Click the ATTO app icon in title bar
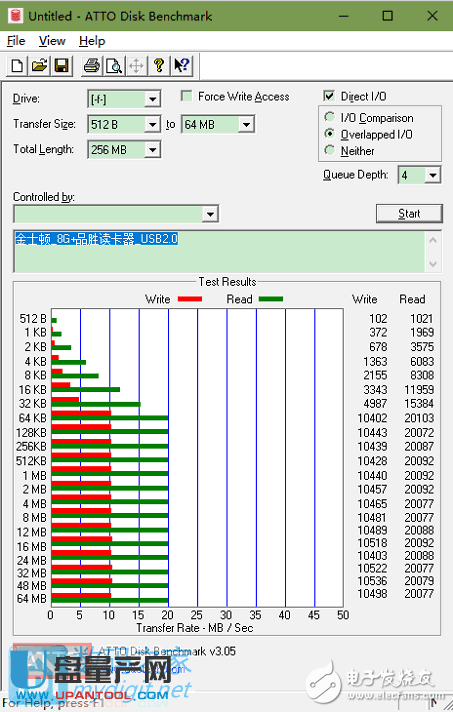Image resolution: width=453 pixels, height=712 pixels. click(x=15, y=16)
